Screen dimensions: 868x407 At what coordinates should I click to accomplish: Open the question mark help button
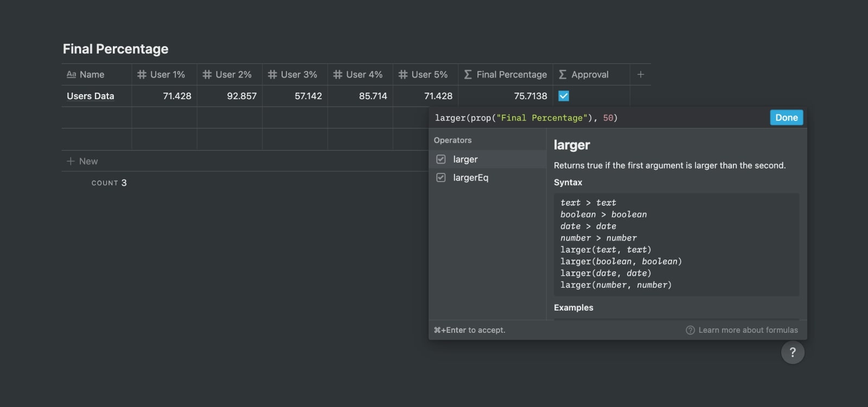click(793, 352)
